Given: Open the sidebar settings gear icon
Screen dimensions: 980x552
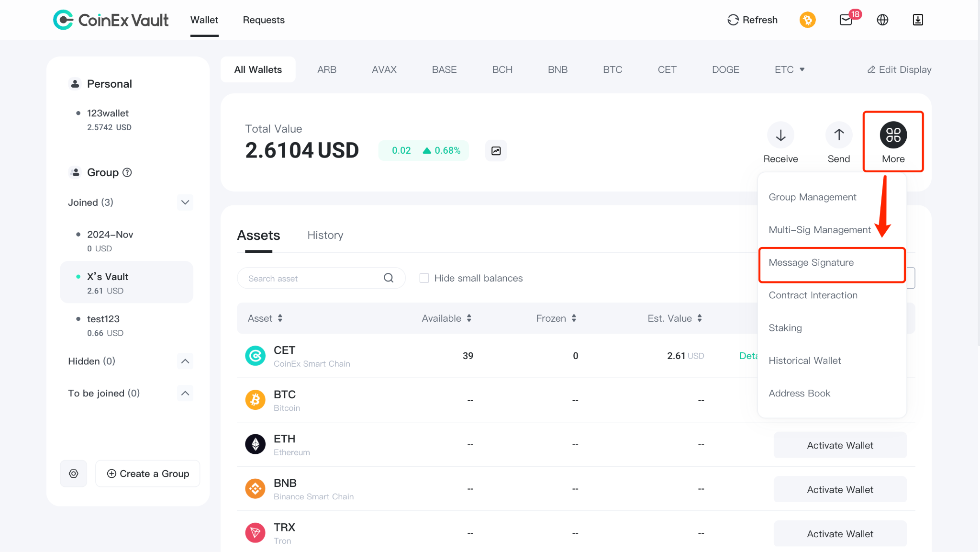Looking at the screenshot, I should coord(74,473).
